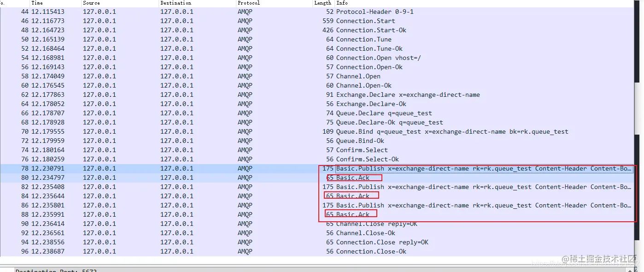Sort packets by the Source column header
This screenshot has width=644, height=272.
[x=92, y=3]
